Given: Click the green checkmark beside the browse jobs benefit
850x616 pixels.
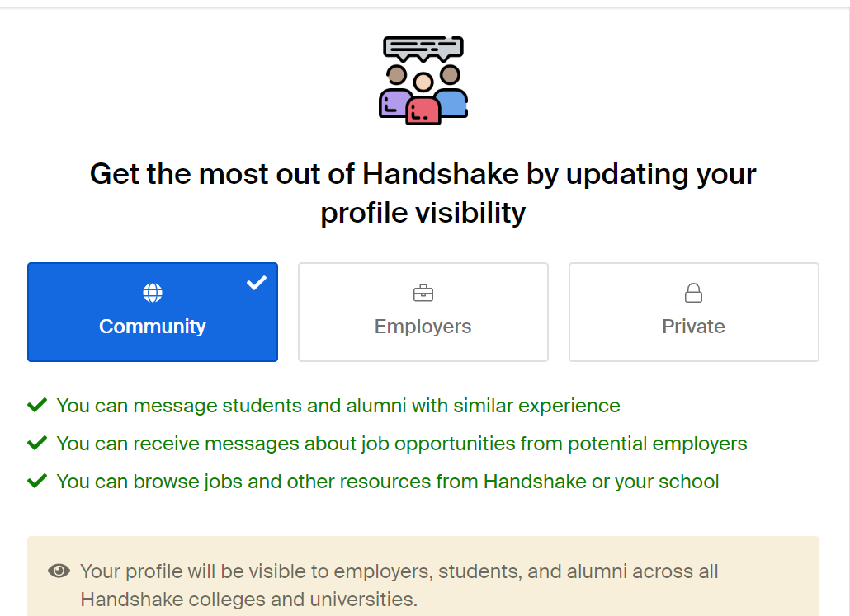Looking at the screenshot, I should point(37,480).
